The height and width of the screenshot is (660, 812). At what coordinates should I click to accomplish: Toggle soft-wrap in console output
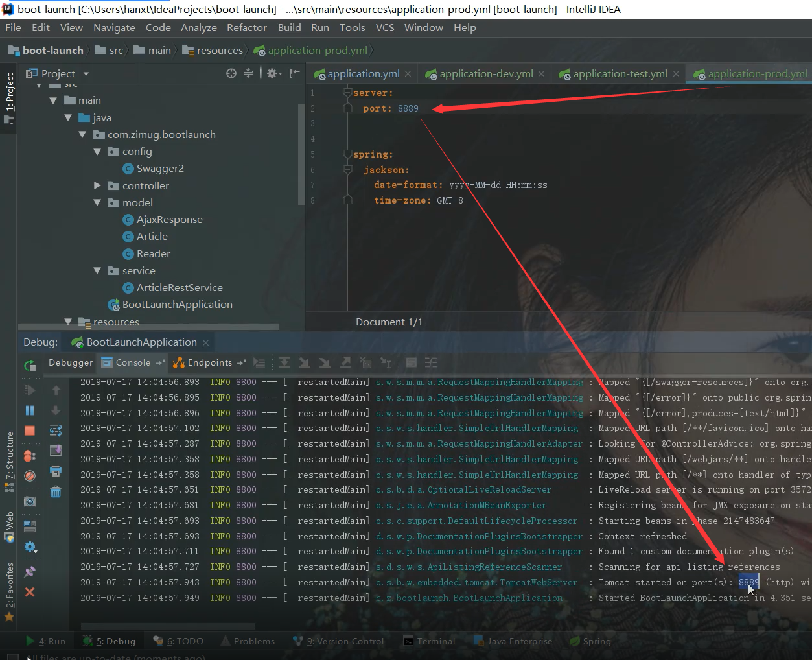[x=56, y=430]
